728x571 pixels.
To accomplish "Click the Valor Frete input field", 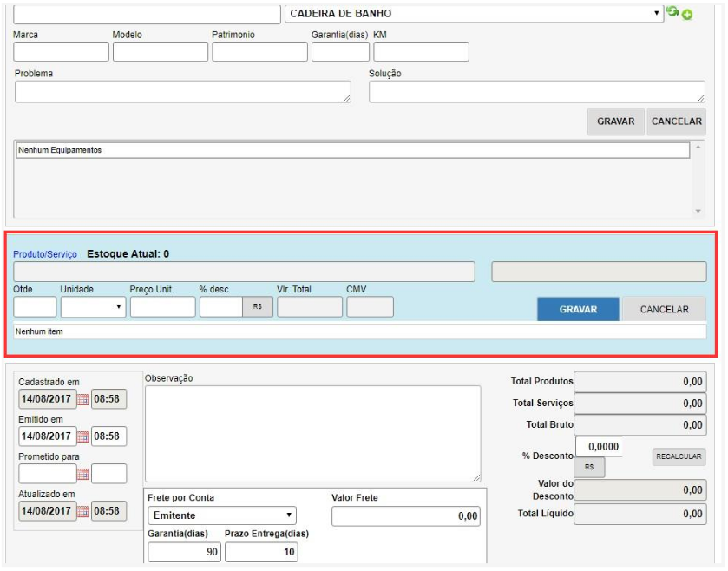I will 406,515.
